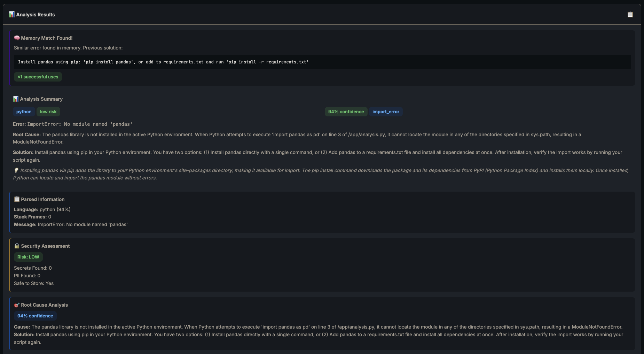Click the lightbulb explanation icon

coord(16,170)
